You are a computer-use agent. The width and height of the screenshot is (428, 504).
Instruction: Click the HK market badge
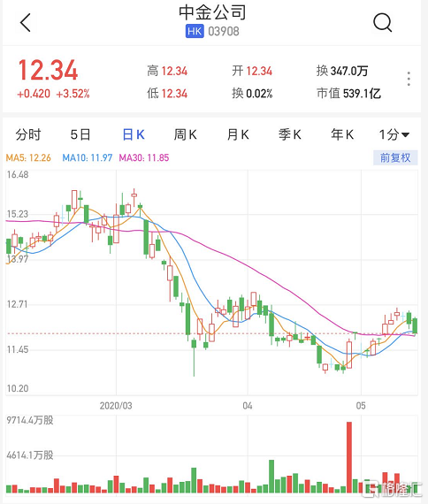pyautogui.click(x=195, y=32)
